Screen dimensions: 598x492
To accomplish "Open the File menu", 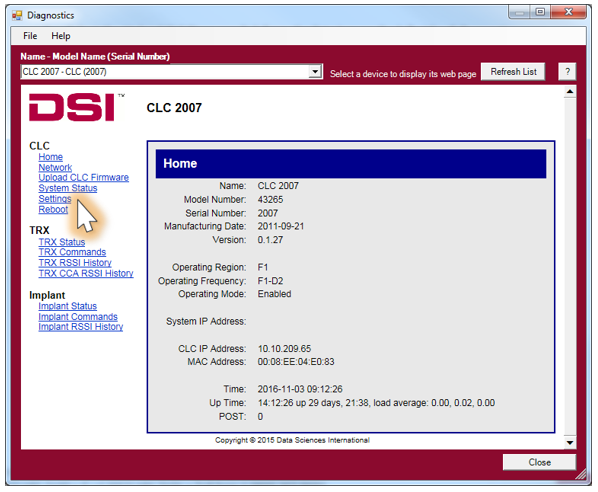I will tap(30, 36).
